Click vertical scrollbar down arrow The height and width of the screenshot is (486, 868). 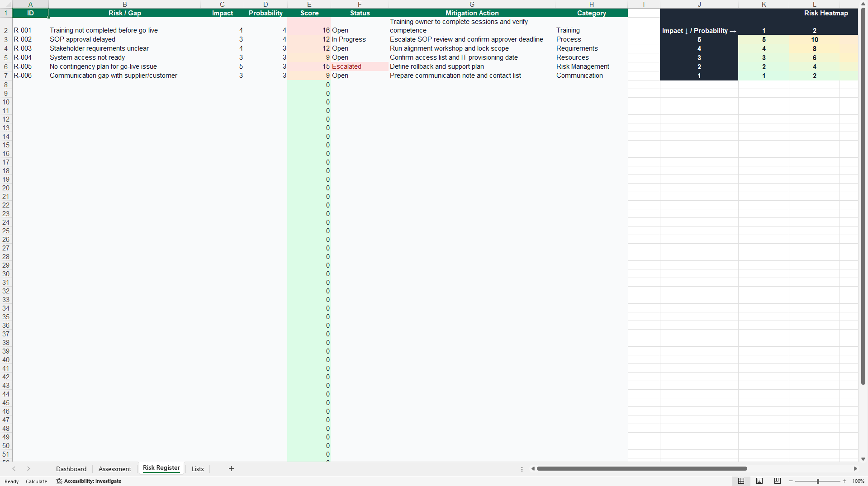pyautogui.click(x=863, y=459)
